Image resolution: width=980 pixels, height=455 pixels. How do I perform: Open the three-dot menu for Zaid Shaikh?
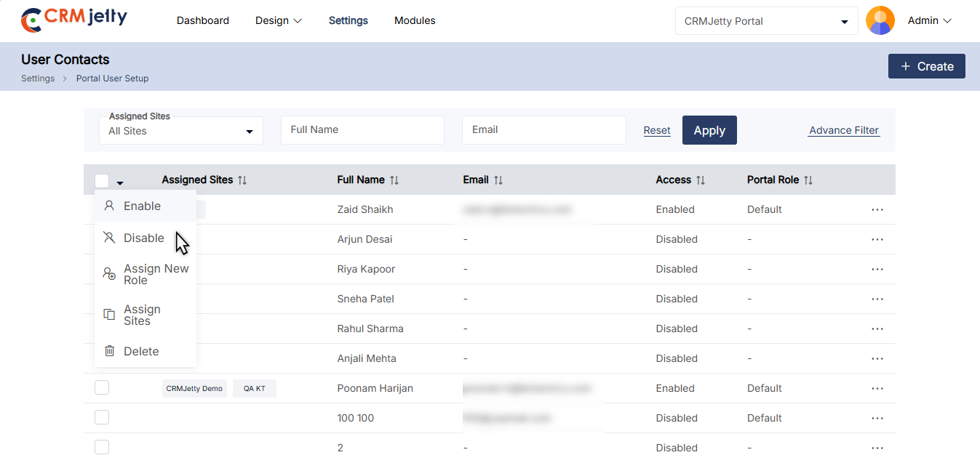pos(877,210)
